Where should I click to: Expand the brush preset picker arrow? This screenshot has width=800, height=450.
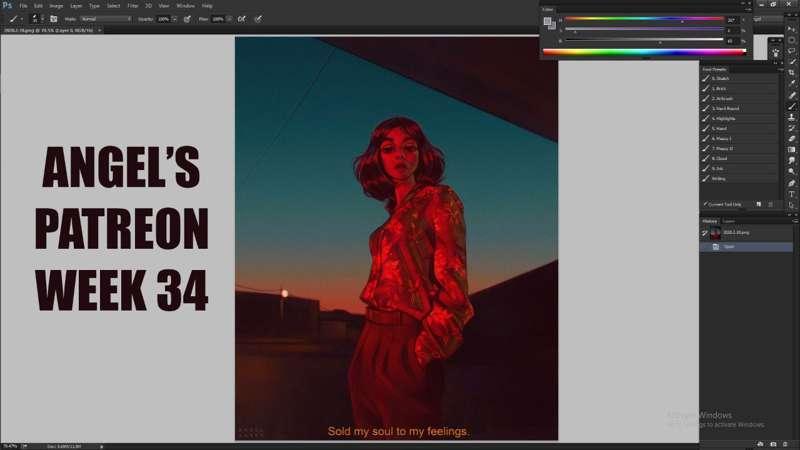pos(42,19)
